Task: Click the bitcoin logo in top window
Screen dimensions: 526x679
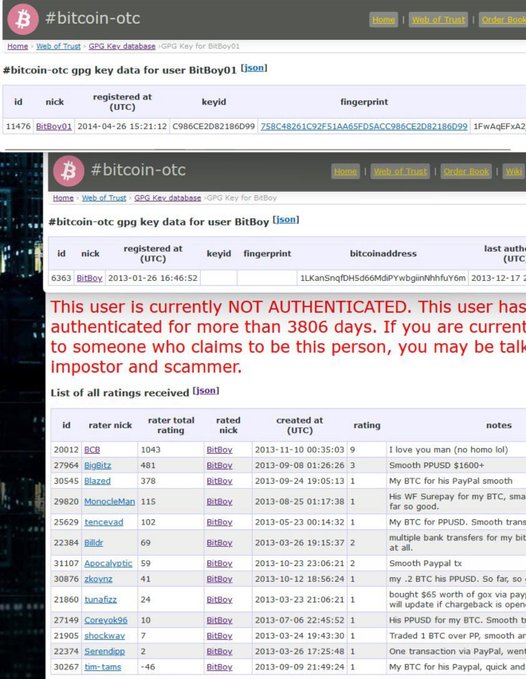Action: pyautogui.click(x=23, y=19)
